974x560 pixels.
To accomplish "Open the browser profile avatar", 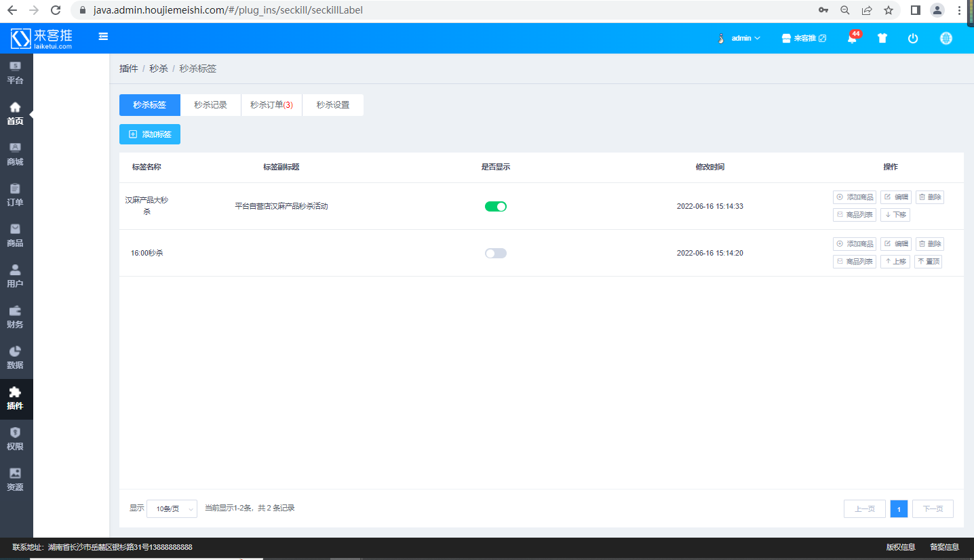I will [x=937, y=10].
